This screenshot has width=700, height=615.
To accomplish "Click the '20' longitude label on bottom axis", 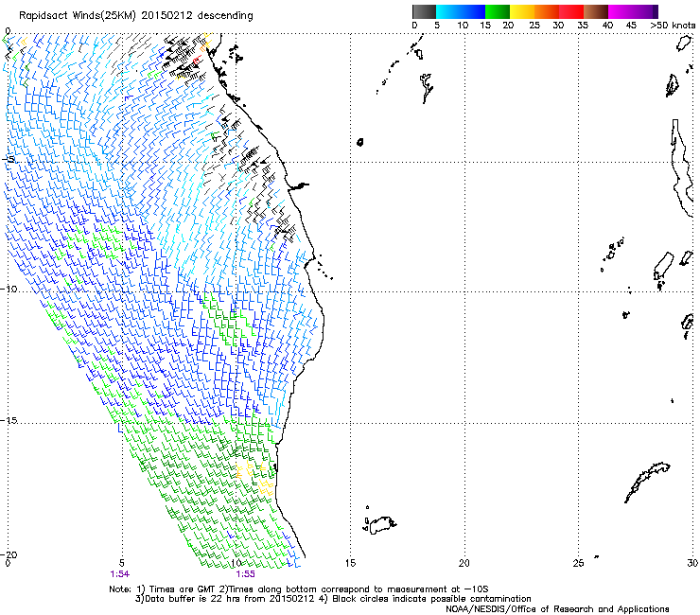I will point(464,563).
